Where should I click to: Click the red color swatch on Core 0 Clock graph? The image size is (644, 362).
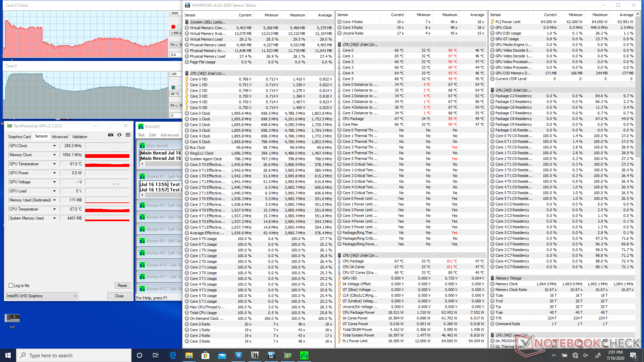[x=173, y=27]
